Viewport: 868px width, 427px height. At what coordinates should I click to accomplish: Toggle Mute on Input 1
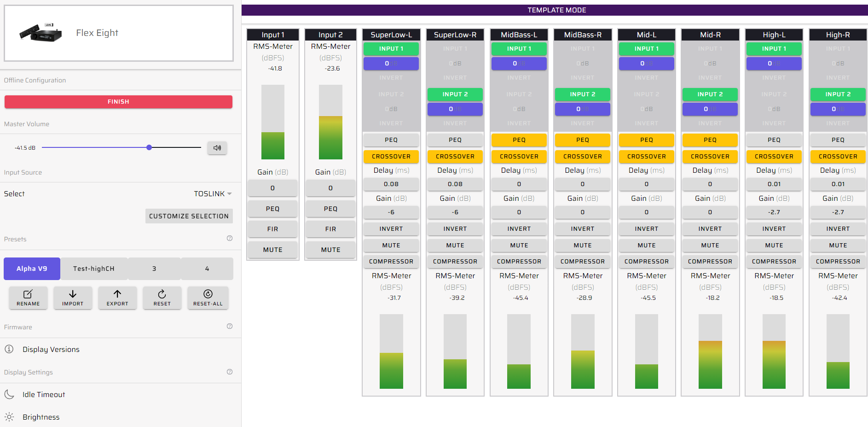(272, 250)
